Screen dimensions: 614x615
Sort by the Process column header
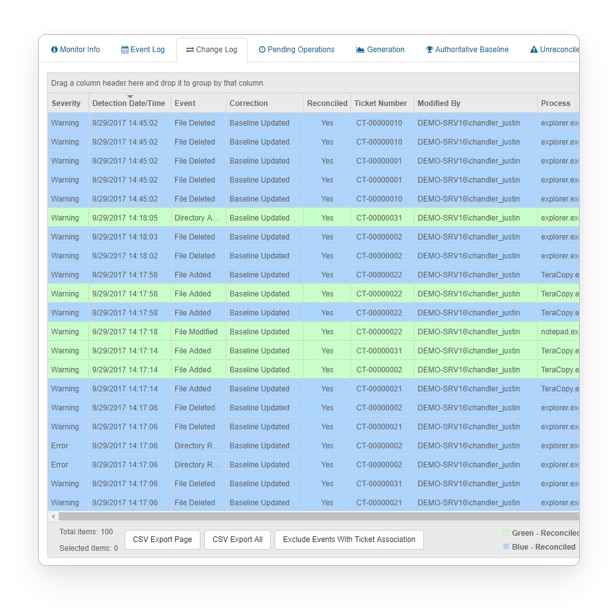coord(556,103)
